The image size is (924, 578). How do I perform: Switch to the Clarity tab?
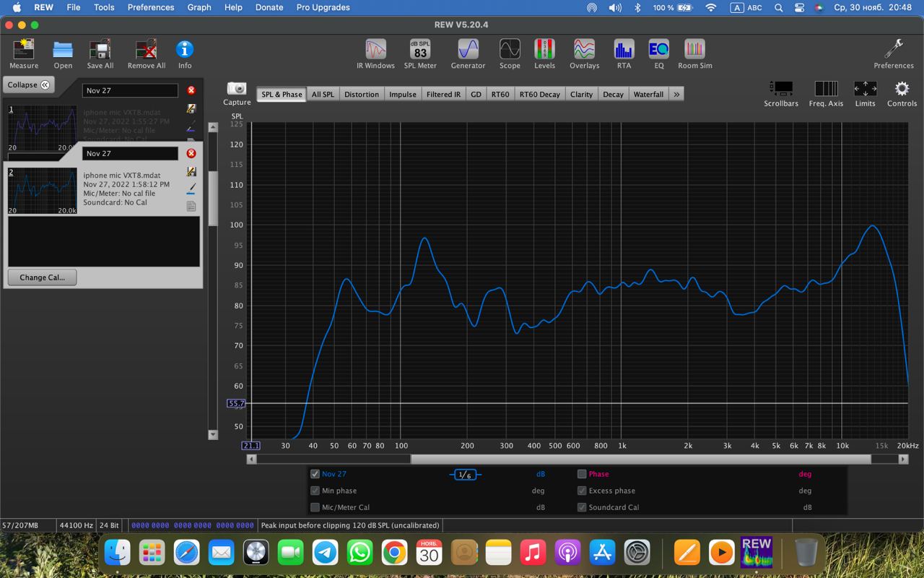[x=581, y=94]
